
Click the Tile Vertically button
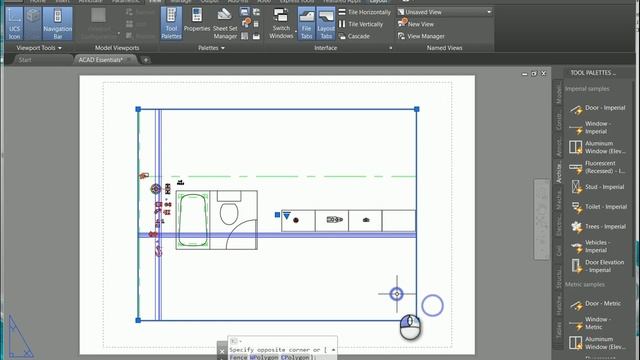coord(361,24)
